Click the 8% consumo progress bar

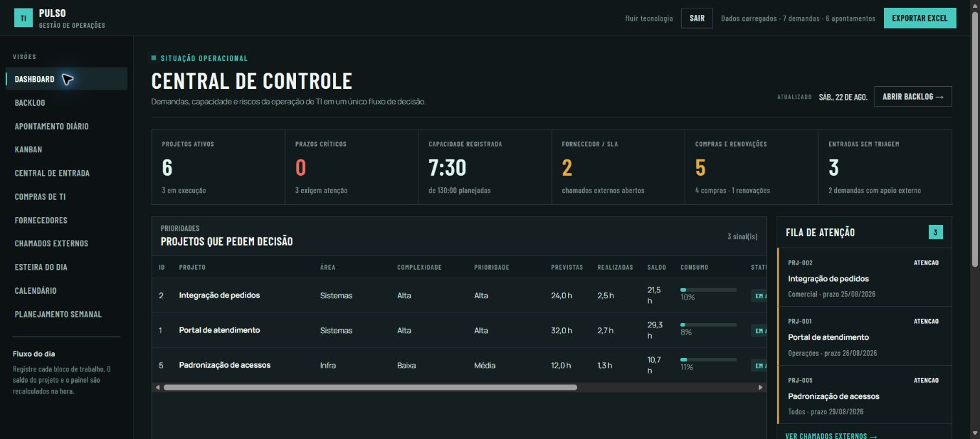point(708,324)
